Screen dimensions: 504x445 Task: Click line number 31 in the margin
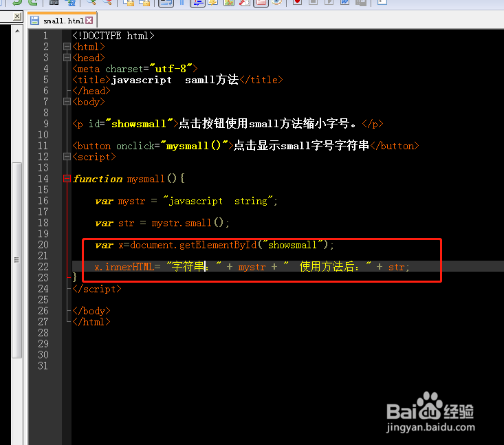[x=43, y=366]
